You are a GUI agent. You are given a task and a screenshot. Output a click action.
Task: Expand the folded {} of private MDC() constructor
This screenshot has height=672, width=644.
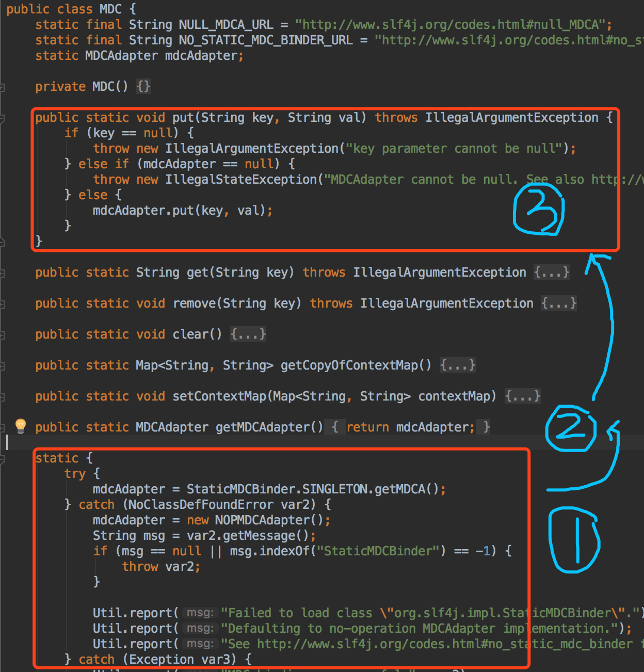143,87
